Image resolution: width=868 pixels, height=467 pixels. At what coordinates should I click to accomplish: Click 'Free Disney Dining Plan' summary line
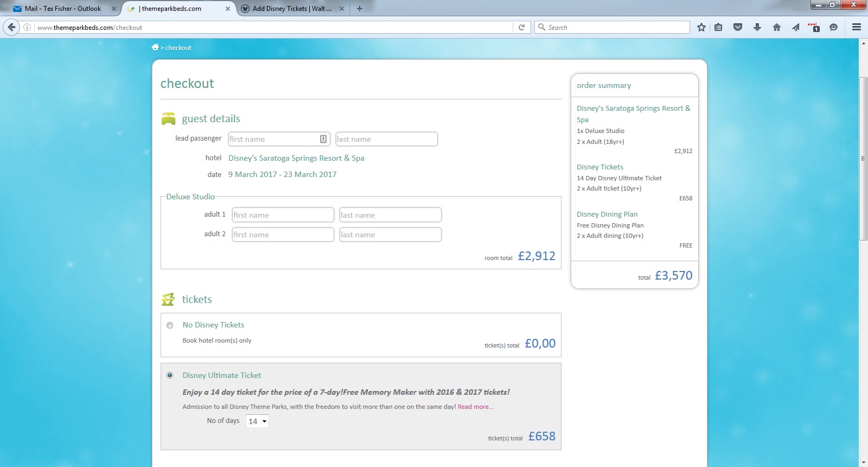click(610, 225)
